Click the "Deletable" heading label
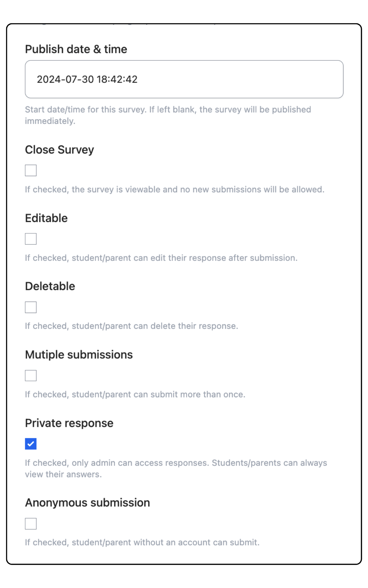Screen dimensions: 368x588 (50, 286)
